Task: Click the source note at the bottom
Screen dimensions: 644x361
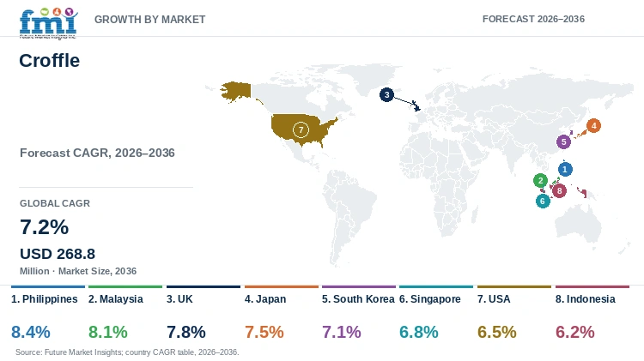Action: pyautogui.click(x=127, y=352)
